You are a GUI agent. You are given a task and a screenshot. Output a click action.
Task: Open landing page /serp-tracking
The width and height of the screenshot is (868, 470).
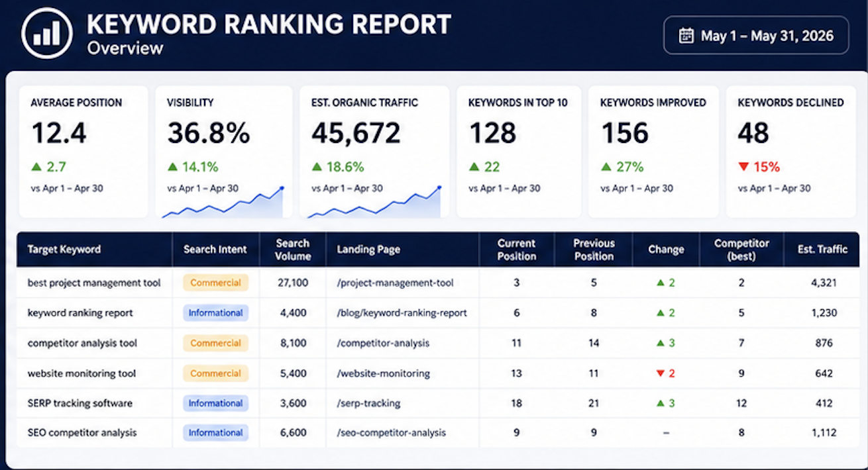(x=368, y=403)
